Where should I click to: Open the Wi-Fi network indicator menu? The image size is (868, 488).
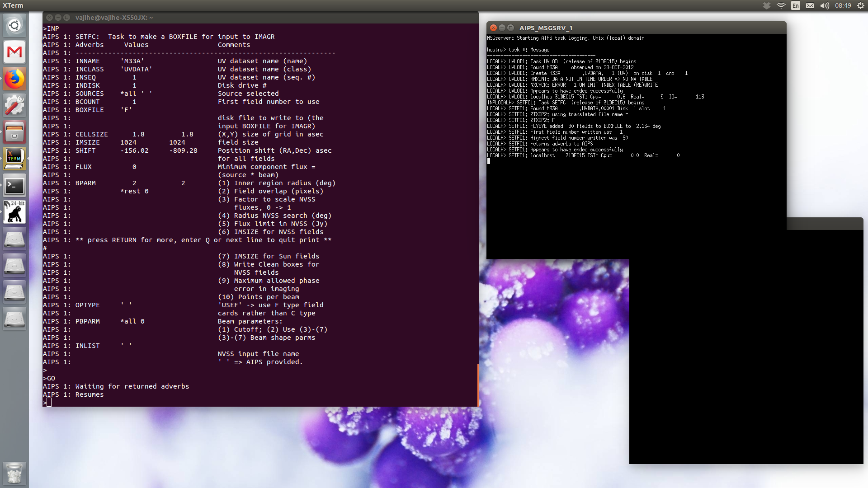click(781, 5)
